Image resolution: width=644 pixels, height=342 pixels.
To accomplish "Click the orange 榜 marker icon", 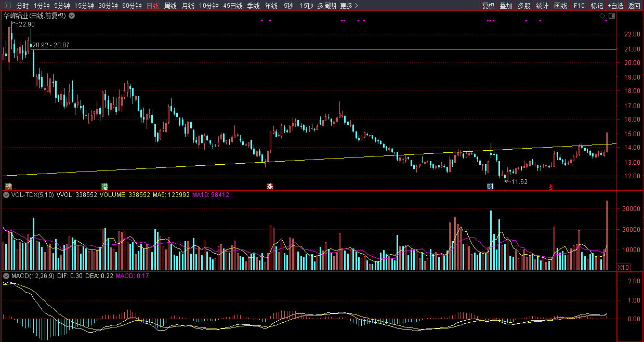I will tap(8, 186).
